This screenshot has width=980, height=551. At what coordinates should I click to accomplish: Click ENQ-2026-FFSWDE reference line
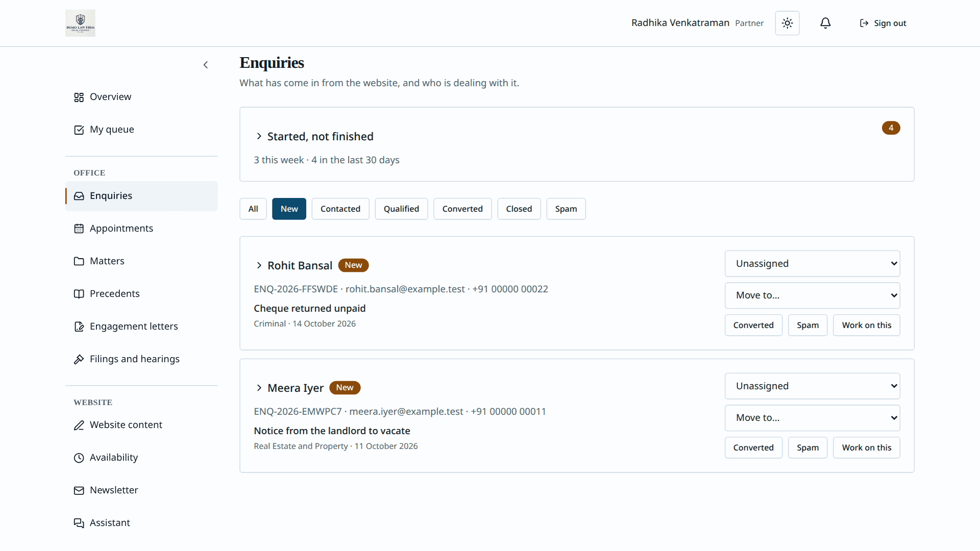tap(401, 289)
